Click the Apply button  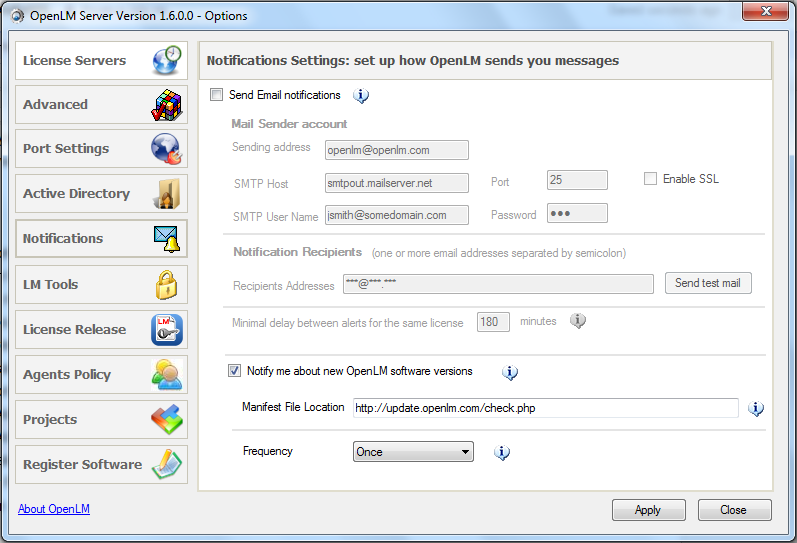(x=649, y=510)
